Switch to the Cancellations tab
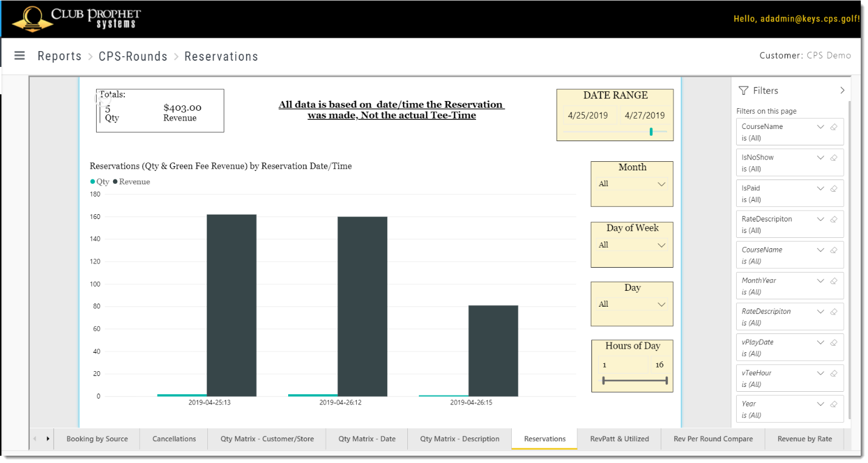This screenshot has height=463, width=868. tap(174, 439)
